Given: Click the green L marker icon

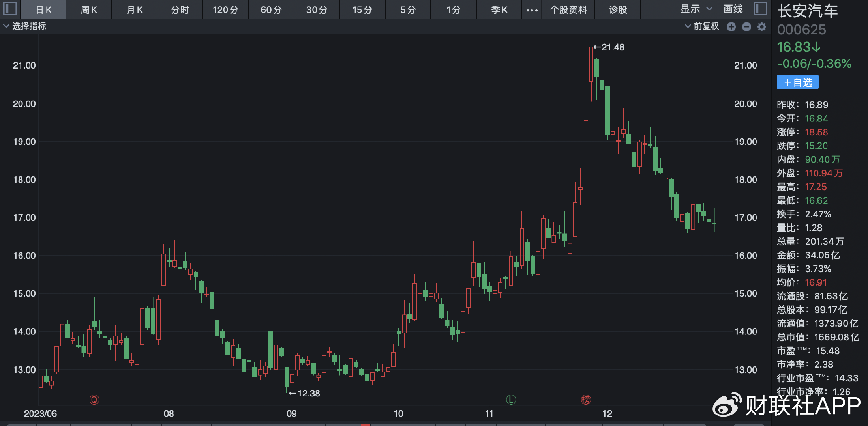Looking at the screenshot, I should point(511,400).
